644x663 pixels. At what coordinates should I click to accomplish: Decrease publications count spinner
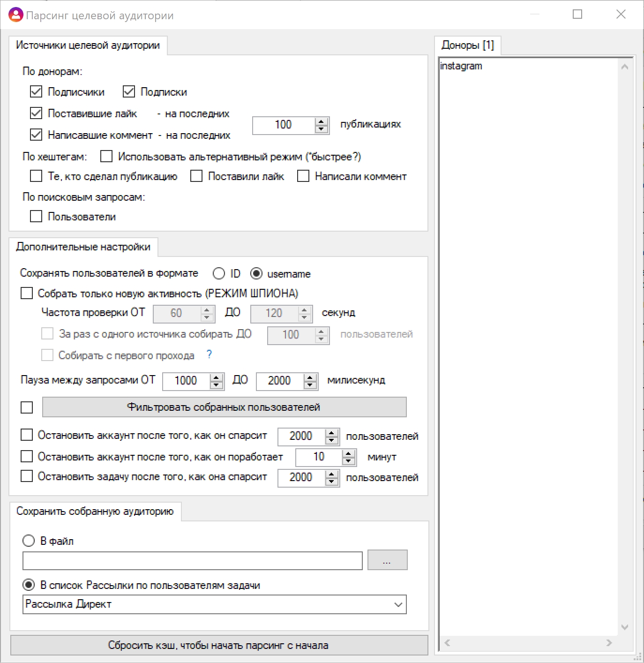(321, 129)
